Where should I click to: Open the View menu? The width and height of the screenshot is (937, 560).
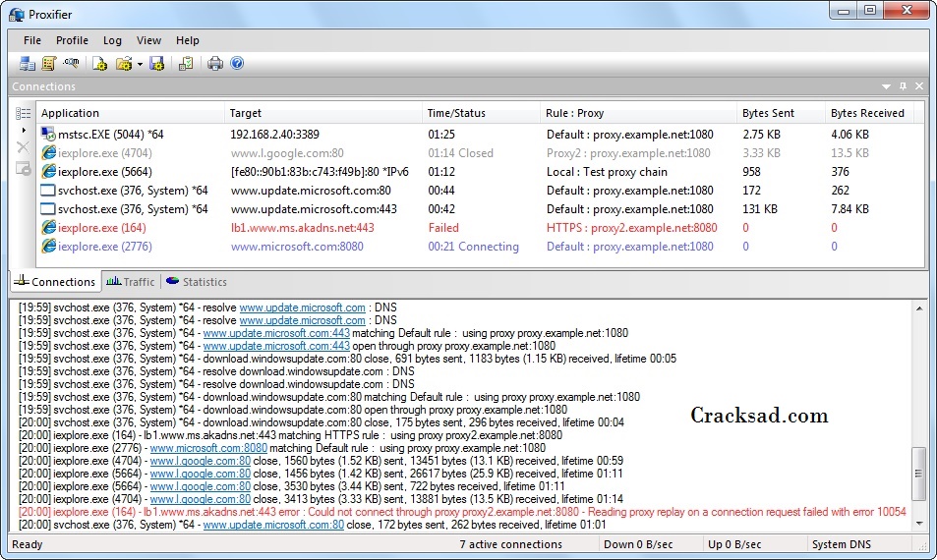tap(148, 40)
